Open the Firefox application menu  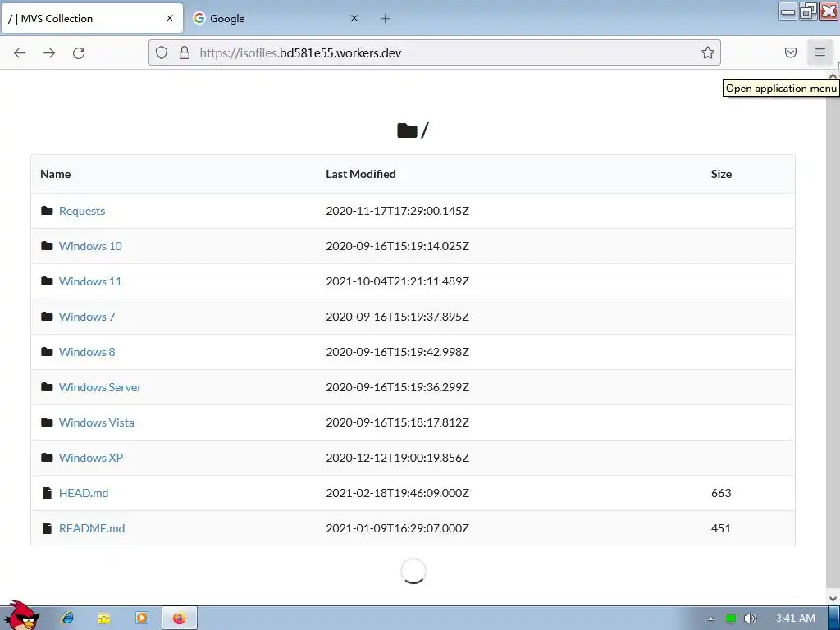820,52
